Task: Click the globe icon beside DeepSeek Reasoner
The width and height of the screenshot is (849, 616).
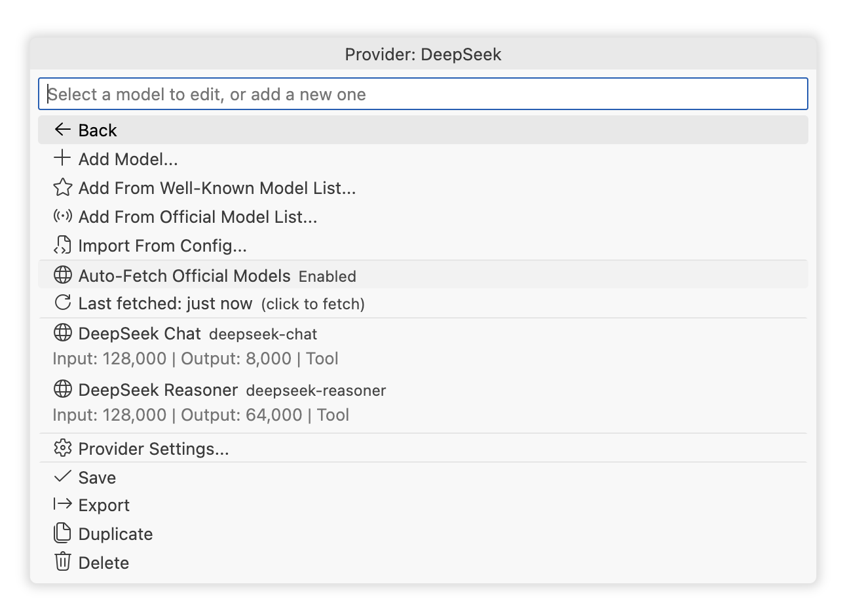Action: coord(62,389)
